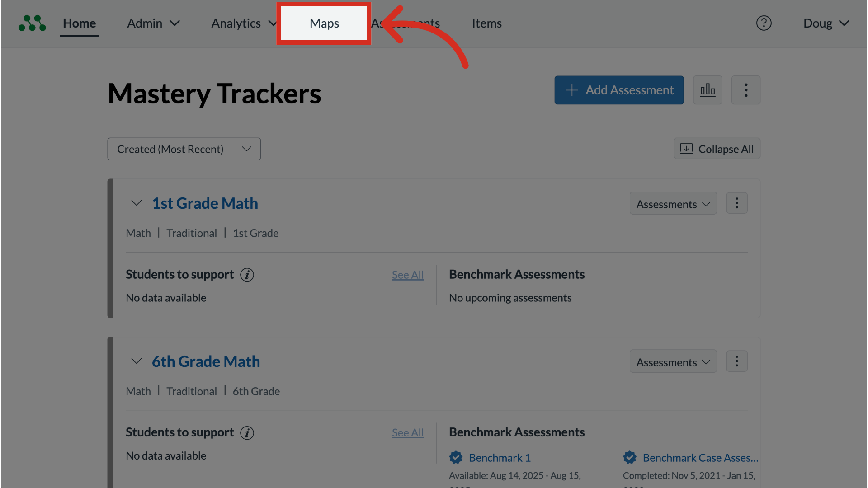Open Assessments dropdown for 6th Grade Math
The image size is (868, 488).
pos(673,362)
